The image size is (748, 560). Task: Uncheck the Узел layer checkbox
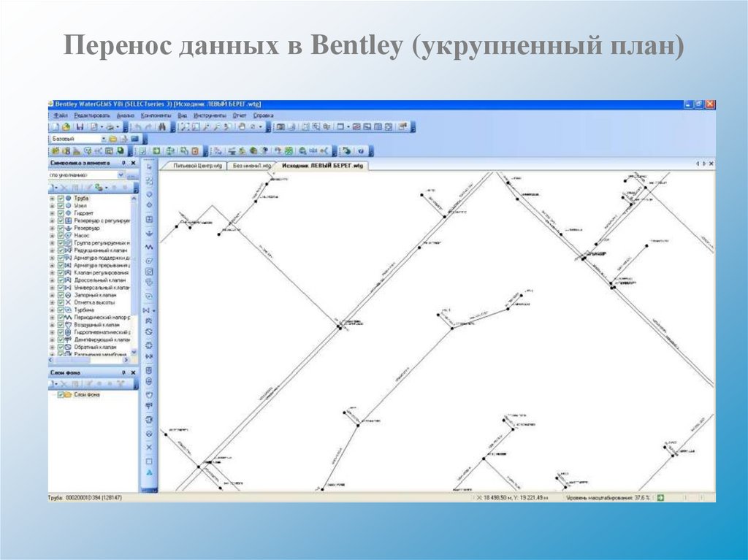click(x=61, y=206)
